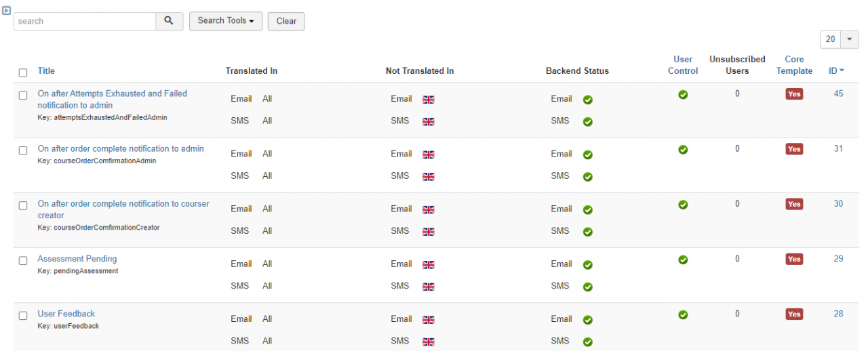Focus the search text field
The height and width of the screenshot is (351, 868).
pos(85,21)
